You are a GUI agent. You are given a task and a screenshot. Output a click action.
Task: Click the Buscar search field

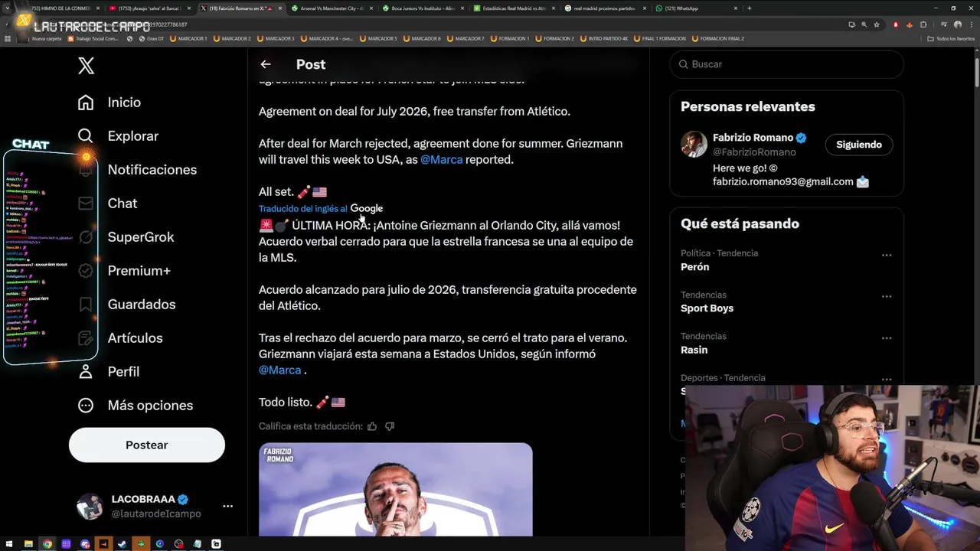click(x=787, y=64)
